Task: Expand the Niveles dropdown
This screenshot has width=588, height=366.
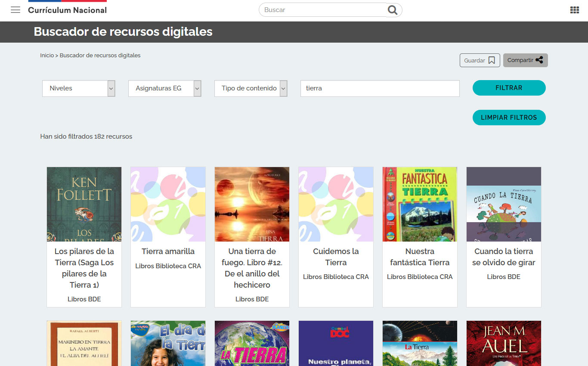Action: 79,88
